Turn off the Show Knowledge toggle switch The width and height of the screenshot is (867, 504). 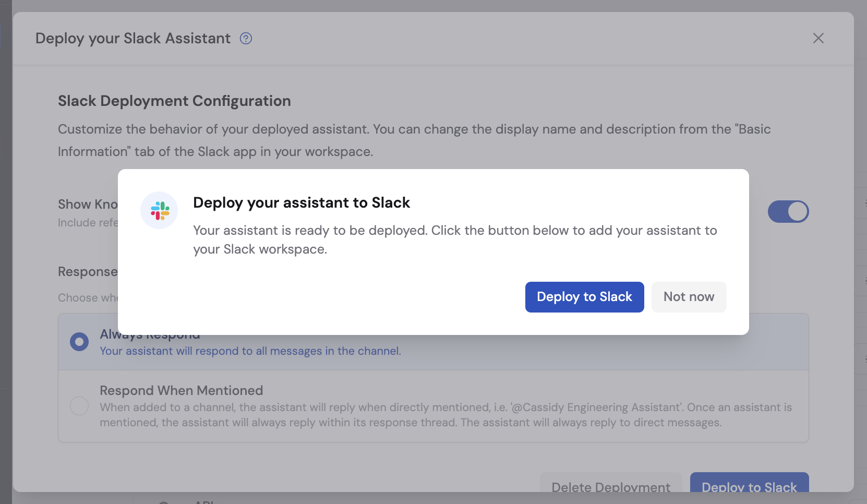[788, 211]
